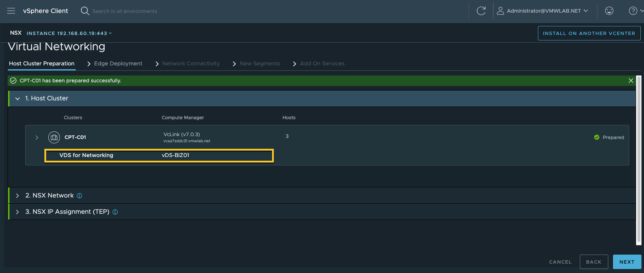Go to the Add On Services step

click(x=322, y=64)
